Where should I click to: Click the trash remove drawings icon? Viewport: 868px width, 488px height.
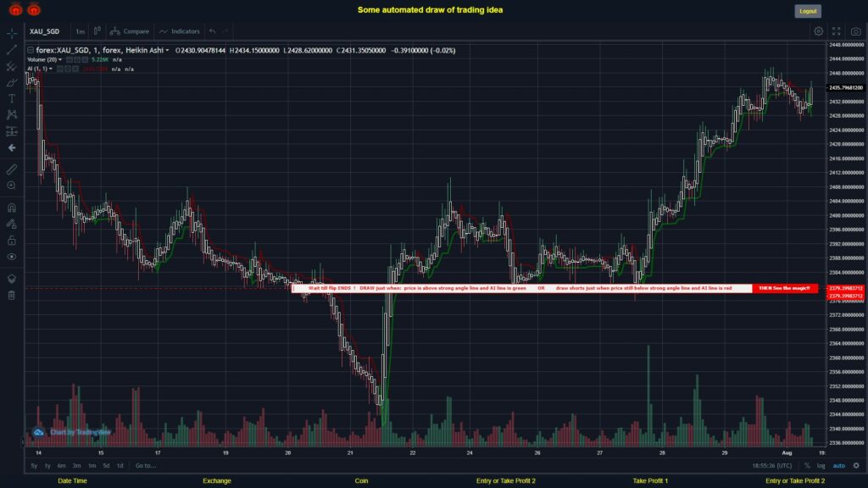coord(12,296)
